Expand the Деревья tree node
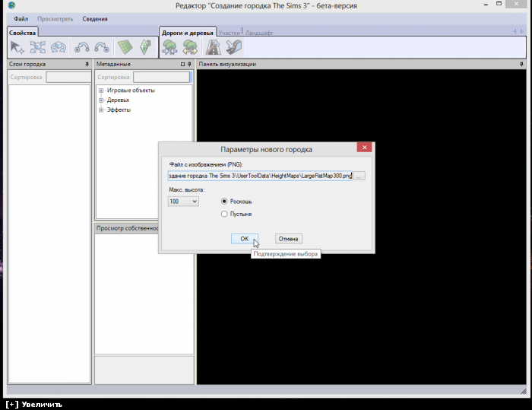The width and height of the screenshot is (532, 410). [x=101, y=100]
